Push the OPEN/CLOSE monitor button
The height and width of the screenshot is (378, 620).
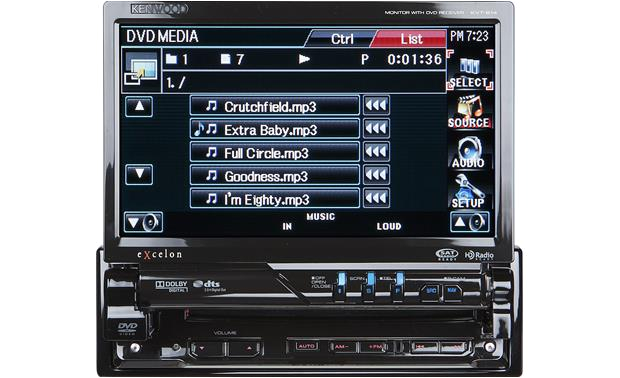pyautogui.click(x=340, y=287)
